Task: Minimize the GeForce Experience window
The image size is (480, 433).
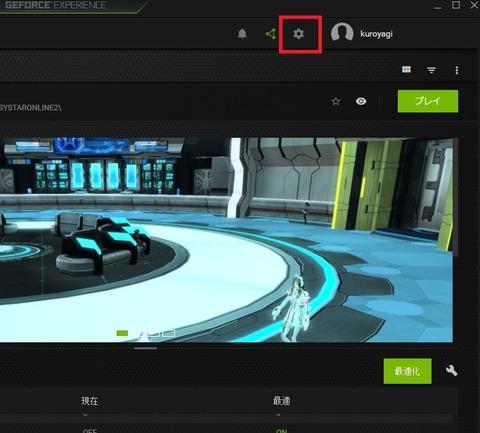Action: [438, 6]
